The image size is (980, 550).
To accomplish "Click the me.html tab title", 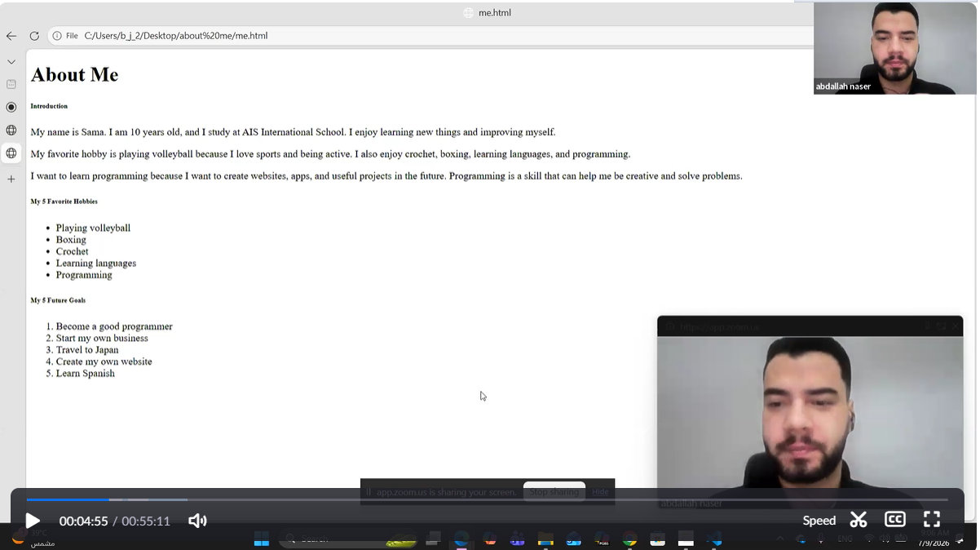I will pos(494,13).
